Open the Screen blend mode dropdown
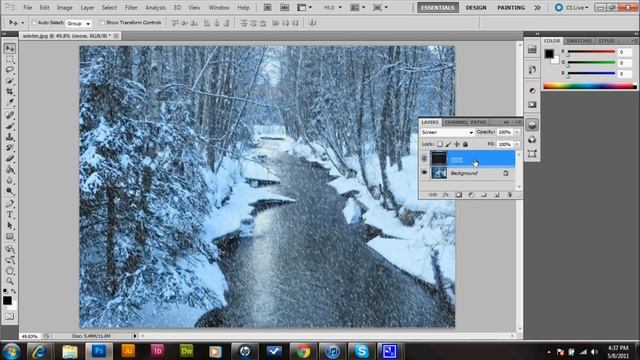This screenshot has height=360, width=640. point(447,132)
